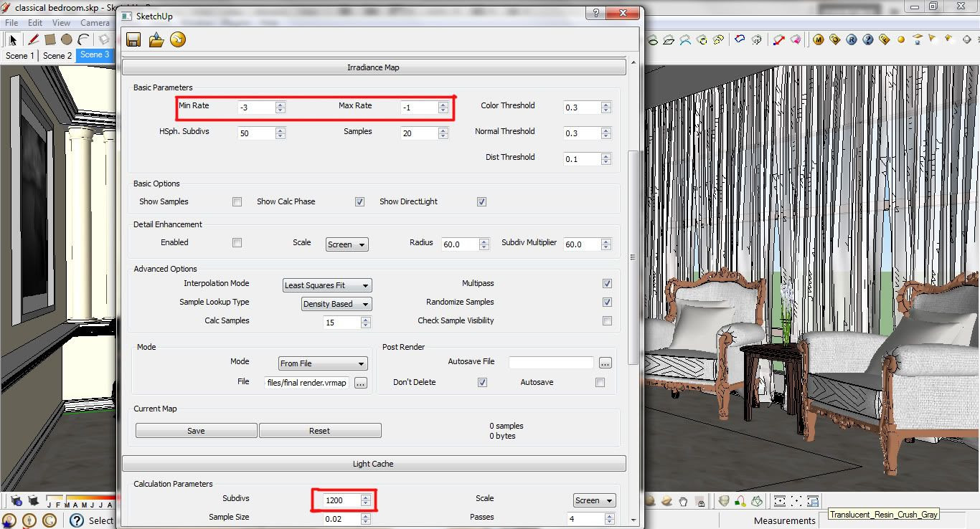The image size is (980, 529).
Task: Click the V-Ray material editor M icon
Action: pos(819,40)
